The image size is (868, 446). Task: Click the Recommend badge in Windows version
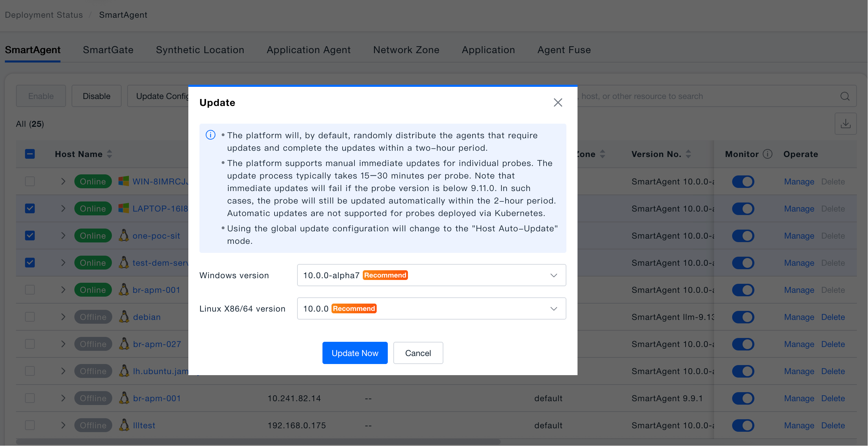(385, 275)
